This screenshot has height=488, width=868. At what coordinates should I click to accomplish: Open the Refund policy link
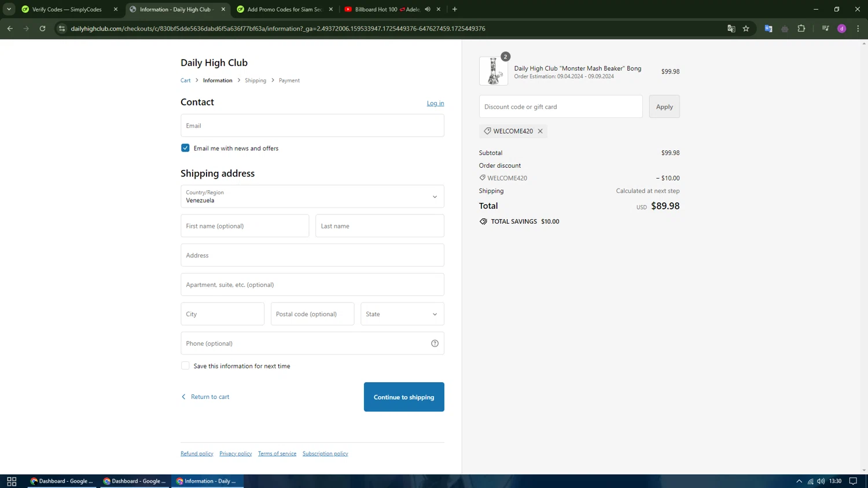[197, 454]
